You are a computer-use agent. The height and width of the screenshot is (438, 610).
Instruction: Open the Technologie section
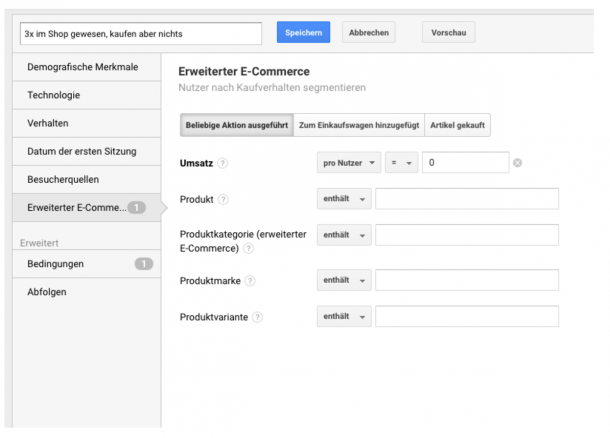pyautogui.click(x=86, y=95)
